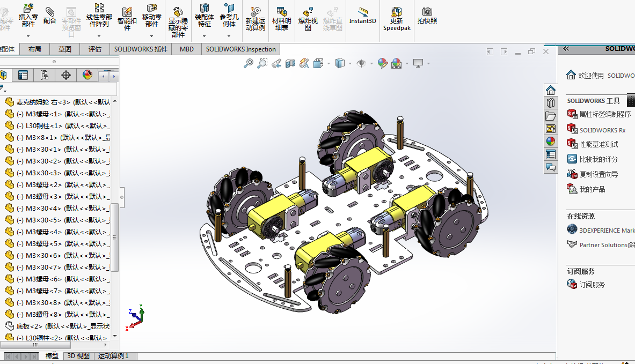
Task: Click View Orientation cube icon
Action: click(x=318, y=63)
